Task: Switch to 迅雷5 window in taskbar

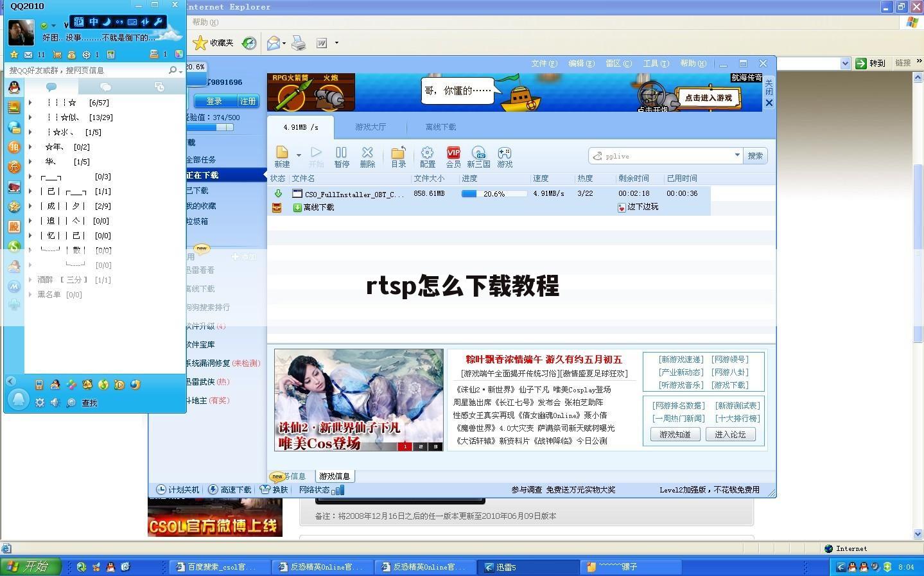Action: (528, 567)
